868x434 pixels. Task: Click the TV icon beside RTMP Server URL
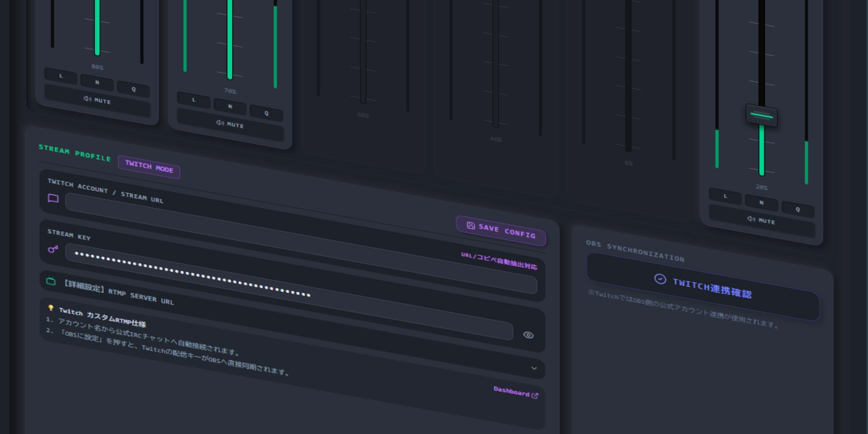[51, 280]
